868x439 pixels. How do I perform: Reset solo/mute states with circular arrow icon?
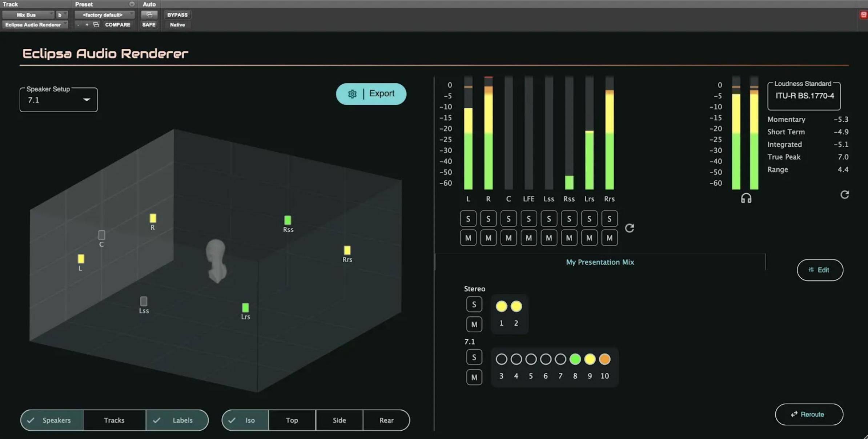click(629, 228)
